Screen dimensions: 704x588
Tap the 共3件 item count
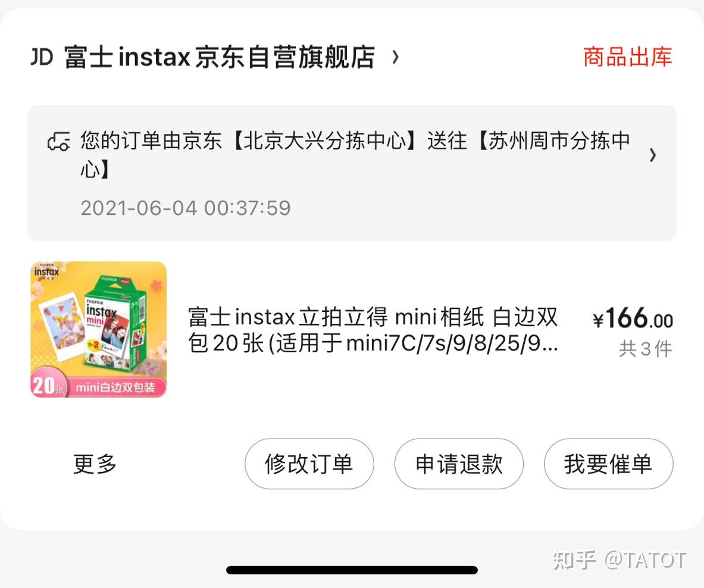pos(645,349)
